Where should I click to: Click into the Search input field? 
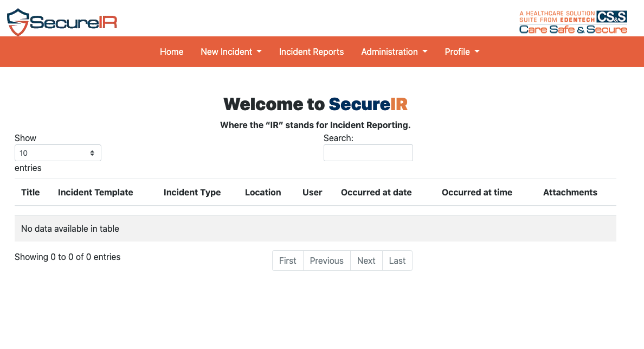368,153
